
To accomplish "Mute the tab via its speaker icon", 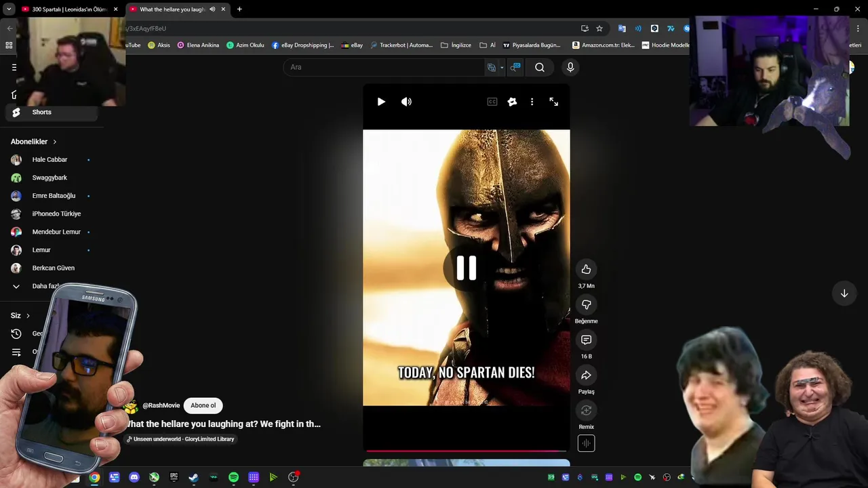I will (x=212, y=9).
